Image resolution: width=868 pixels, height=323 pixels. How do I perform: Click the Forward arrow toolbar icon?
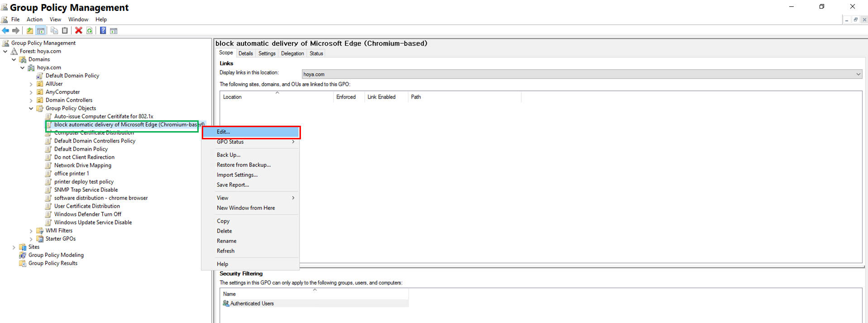16,31
